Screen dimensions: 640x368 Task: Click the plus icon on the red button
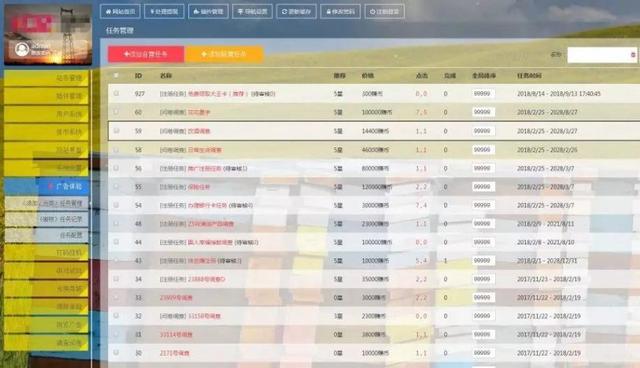(x=127, y=54)
